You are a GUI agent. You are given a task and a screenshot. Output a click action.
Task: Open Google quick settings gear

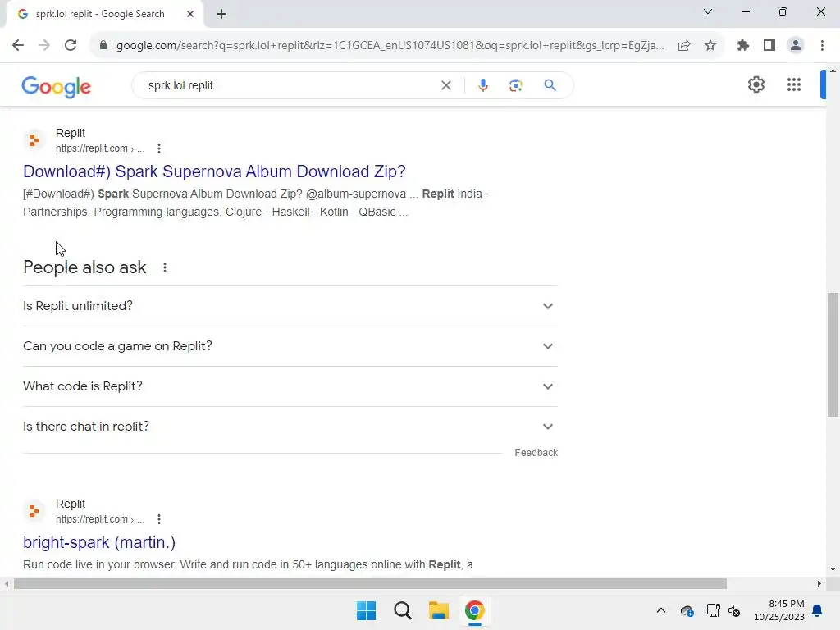[x=756, y=84]
